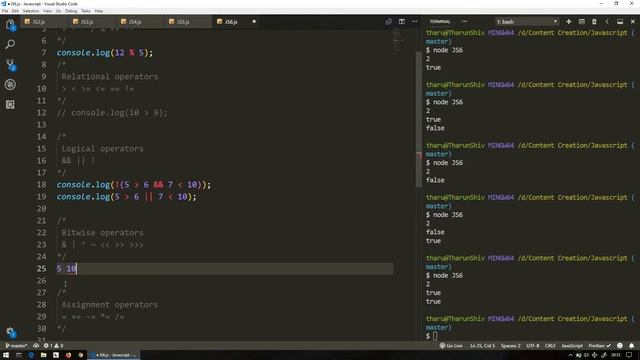Viewport: 640px width, 360px height.
Task: Click the open changes icon in editor toolbar
Action: (389, 22)
